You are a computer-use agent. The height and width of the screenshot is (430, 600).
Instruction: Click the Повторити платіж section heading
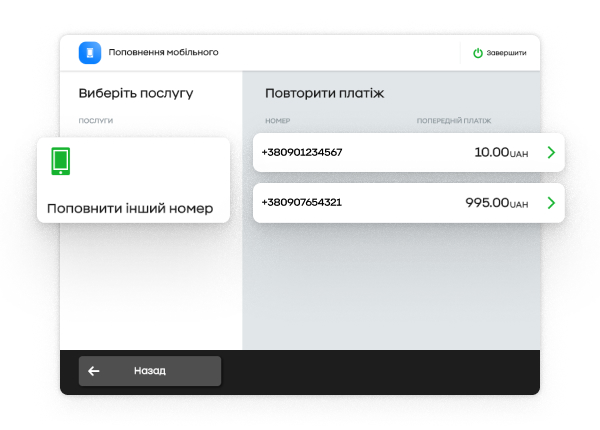click(324, 93)
